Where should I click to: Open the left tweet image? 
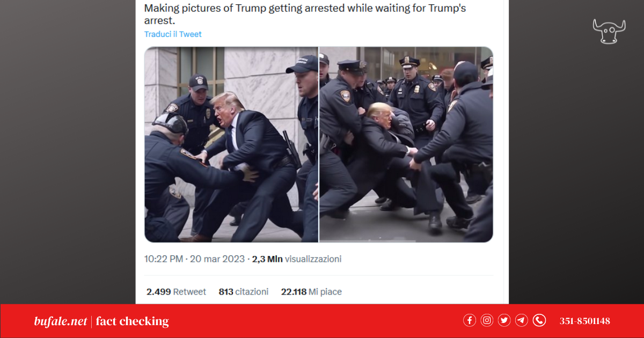(x=231, y=144)
